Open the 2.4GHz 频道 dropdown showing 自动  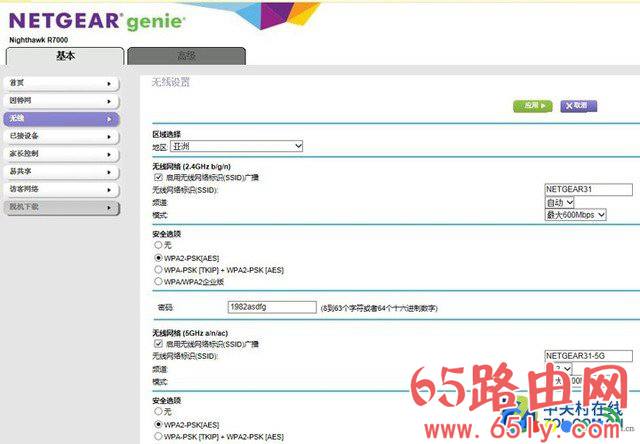pos(560,202)
